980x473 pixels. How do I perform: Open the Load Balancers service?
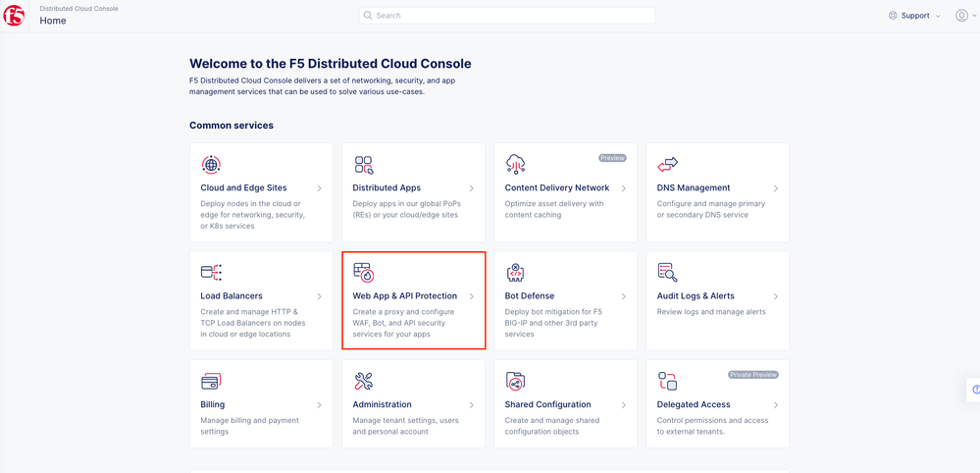click(232, 296)
